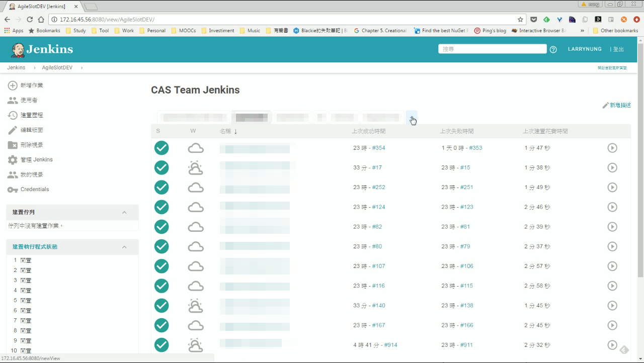
Task: Open Study bookmarks folder
Action: click(x=75, y=30)
